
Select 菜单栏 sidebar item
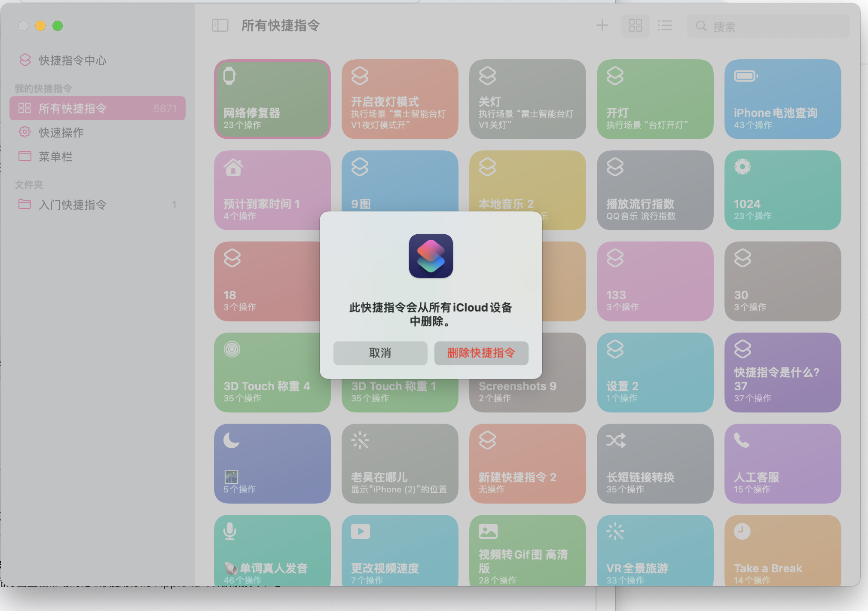click(x=55, y=156)
